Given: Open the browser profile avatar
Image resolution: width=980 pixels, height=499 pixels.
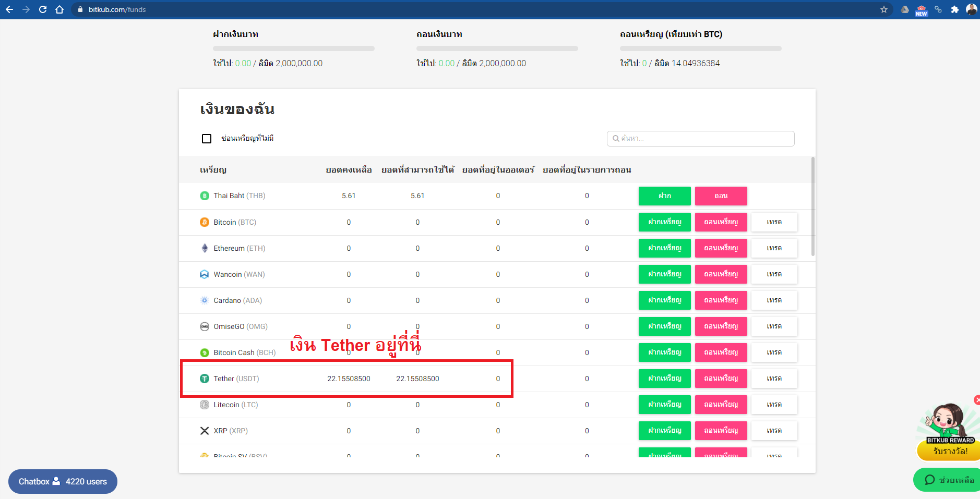Looking at the screenshot, I should click(972, 9).
